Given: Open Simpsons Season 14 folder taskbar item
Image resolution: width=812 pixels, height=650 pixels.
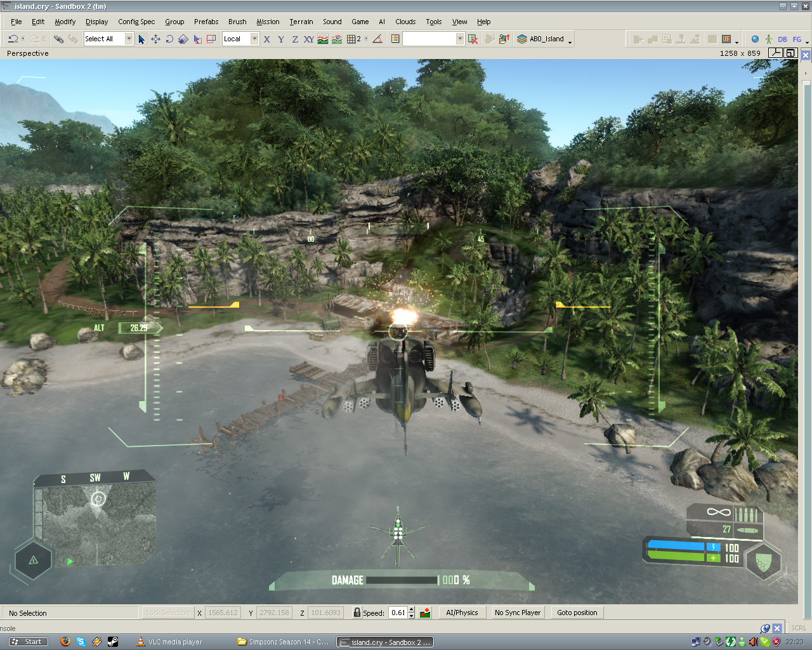Looking at the screenshot, I should point(284,642).
